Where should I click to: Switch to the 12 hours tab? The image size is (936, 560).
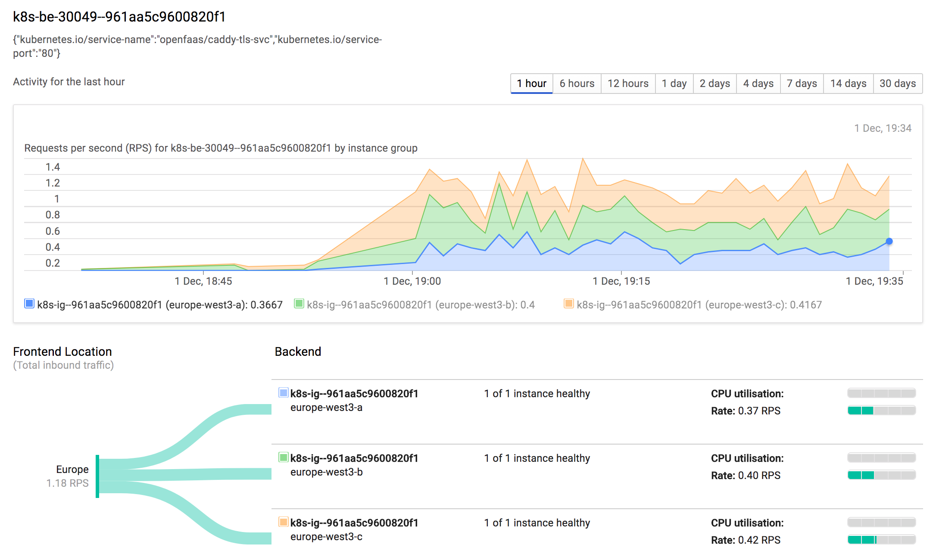(x=628, y=83)
